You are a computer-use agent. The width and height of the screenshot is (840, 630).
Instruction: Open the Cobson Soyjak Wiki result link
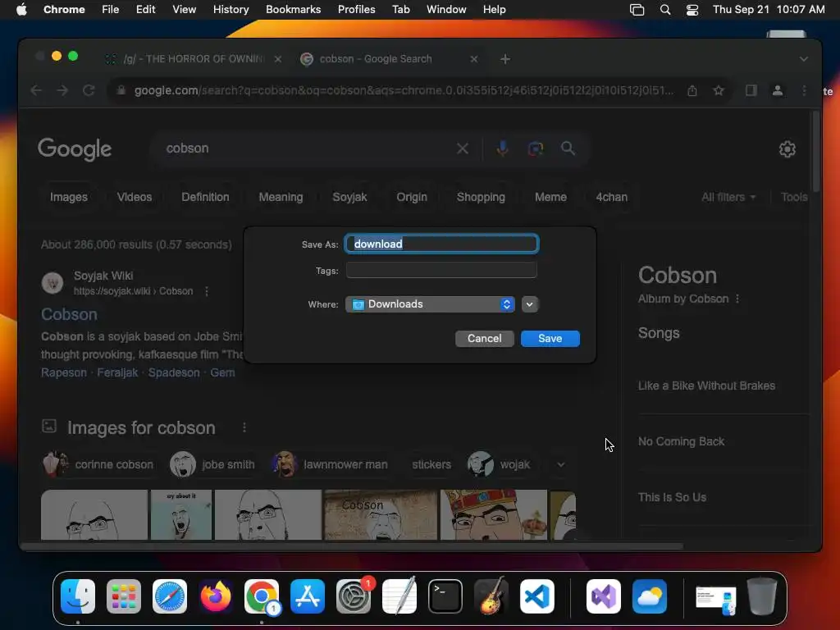point(69,314)
